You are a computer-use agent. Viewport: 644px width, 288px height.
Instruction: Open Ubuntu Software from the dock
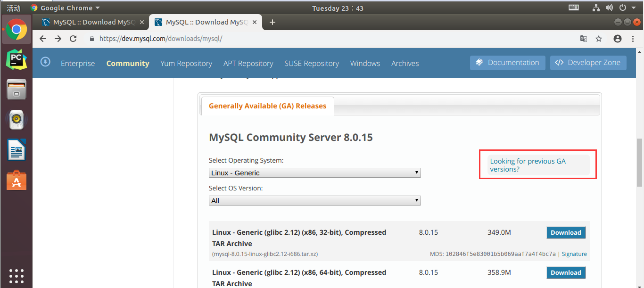tap(17, 180)
